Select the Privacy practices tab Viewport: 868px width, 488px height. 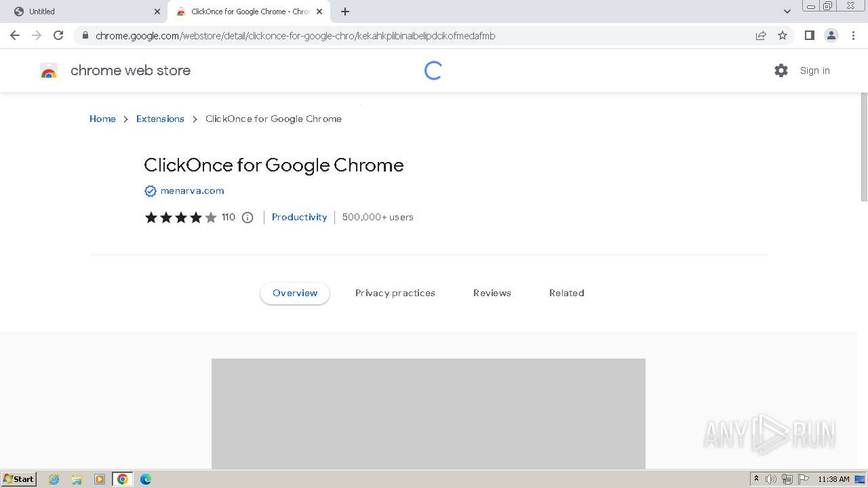[x=395, y=293]
